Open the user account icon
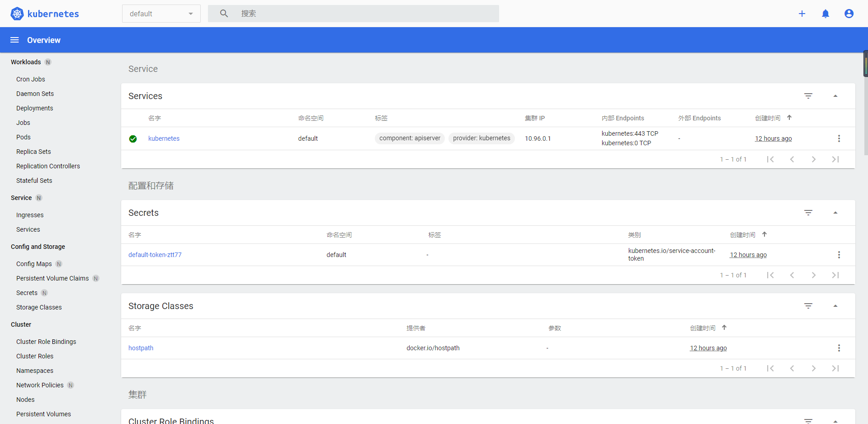Image resolution: width=868 pixels, height=424 pixels. point(849,14)
